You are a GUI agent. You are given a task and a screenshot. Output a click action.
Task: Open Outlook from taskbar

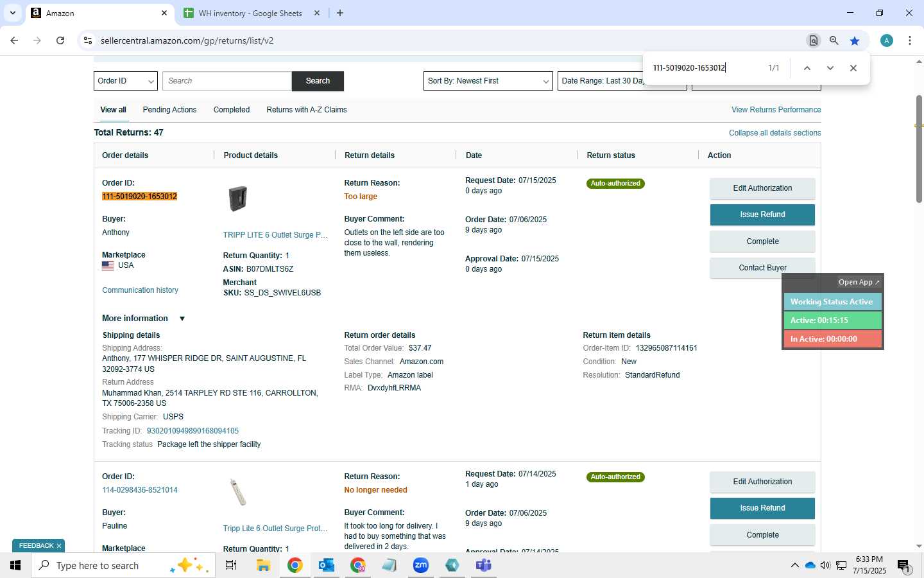click(x=326, y=565)
